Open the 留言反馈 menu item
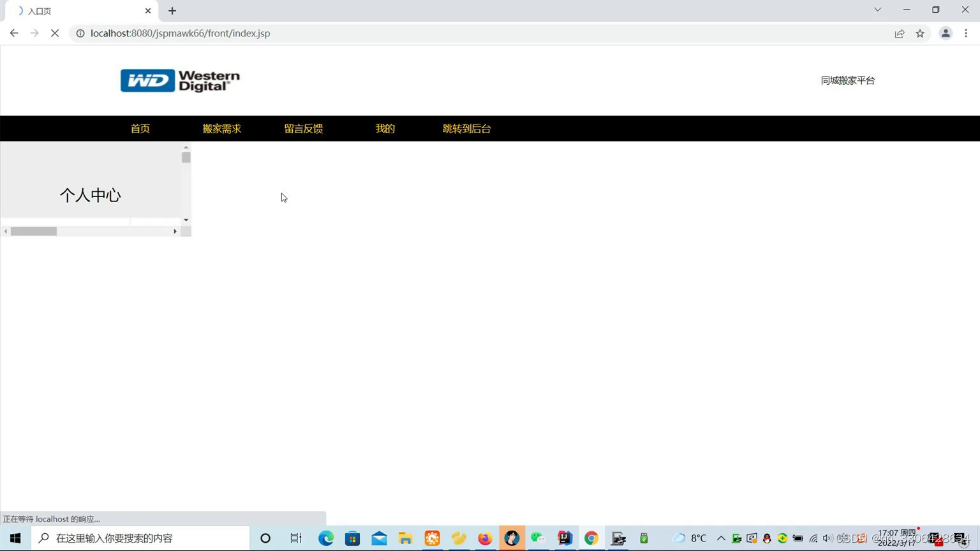 (x=304, y=129)
